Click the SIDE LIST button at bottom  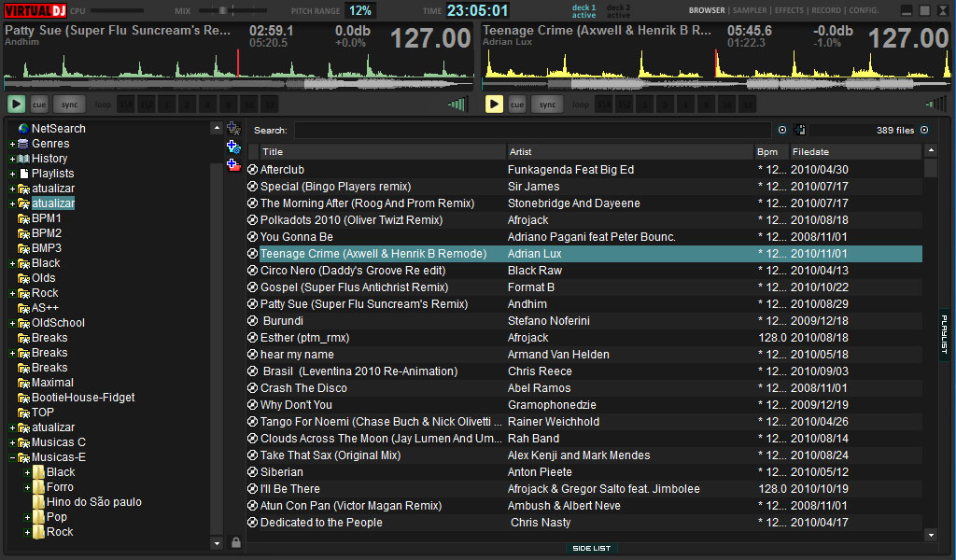click(x=591, y=548)
